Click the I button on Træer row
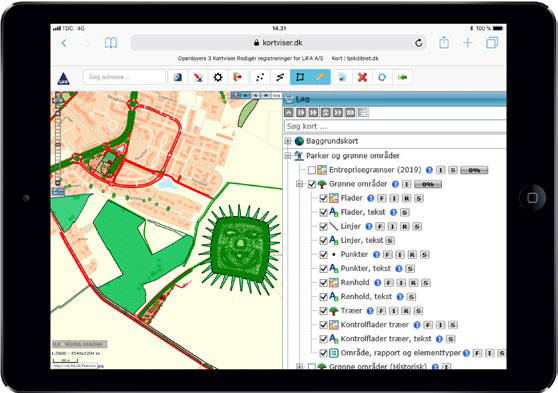The height and width of the screenshot is (393, 558). tap(393, 311)
